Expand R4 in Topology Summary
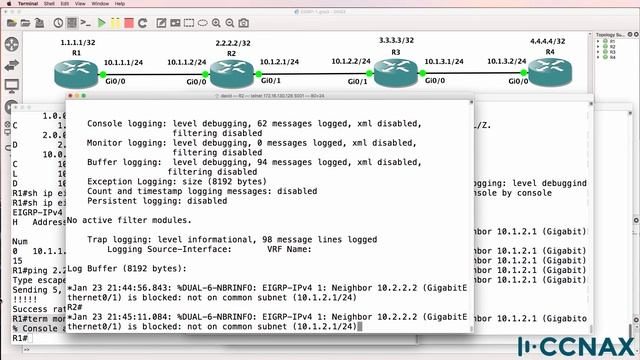This screenshot has width=640, height=360. [598, 57]
